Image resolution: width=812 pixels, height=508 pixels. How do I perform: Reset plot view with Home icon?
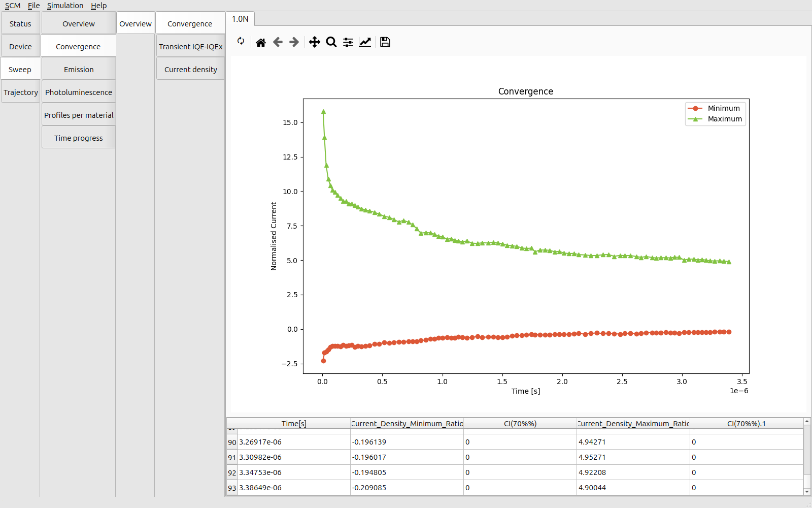click(x=261, y=42)
